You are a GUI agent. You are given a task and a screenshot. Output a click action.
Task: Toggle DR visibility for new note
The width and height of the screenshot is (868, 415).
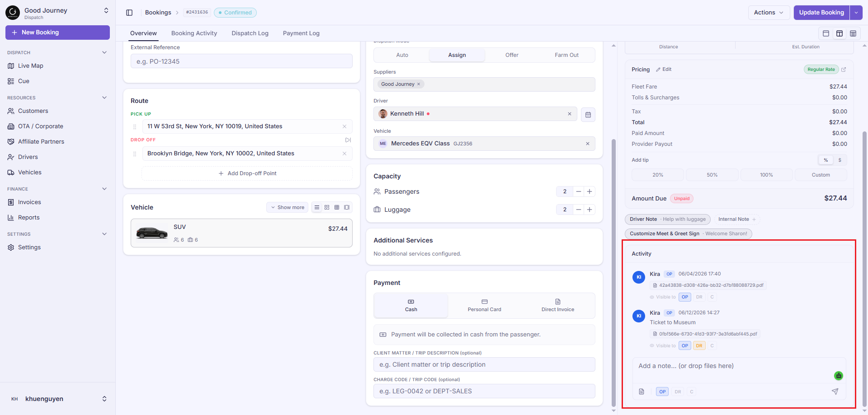(x=678, y=392)
